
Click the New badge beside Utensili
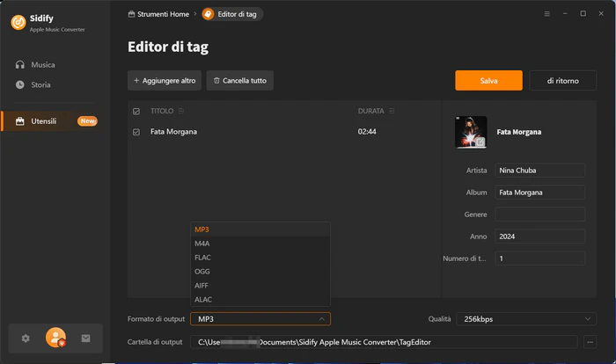pyautogui.click(x=87, y=121)
